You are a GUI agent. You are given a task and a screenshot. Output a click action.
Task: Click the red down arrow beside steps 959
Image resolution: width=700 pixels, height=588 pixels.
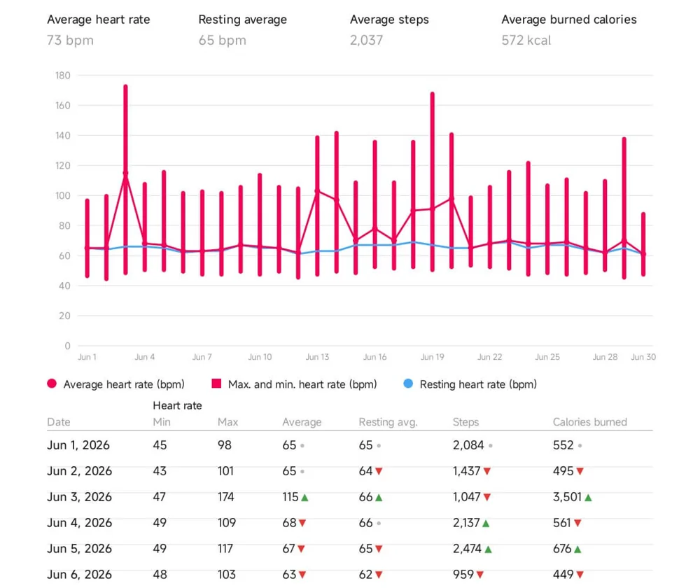[480, 575]
